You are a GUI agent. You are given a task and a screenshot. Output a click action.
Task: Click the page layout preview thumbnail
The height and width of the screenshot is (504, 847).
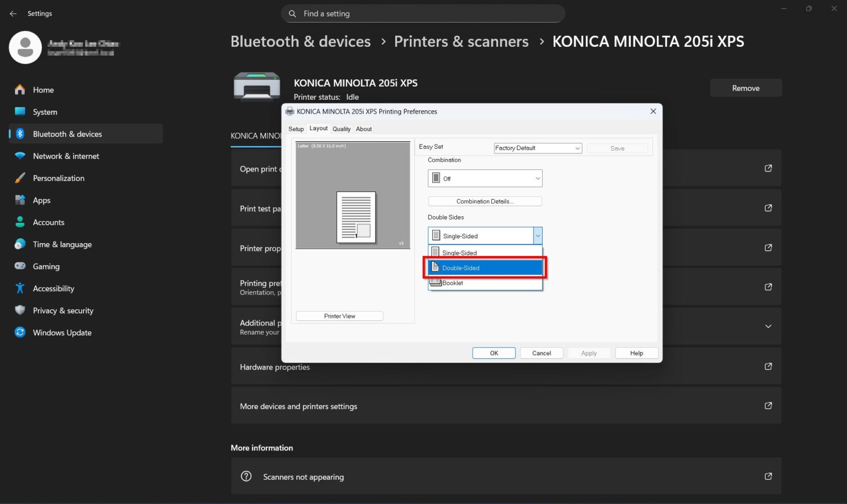pyautogui.click(x=356, y=217)
